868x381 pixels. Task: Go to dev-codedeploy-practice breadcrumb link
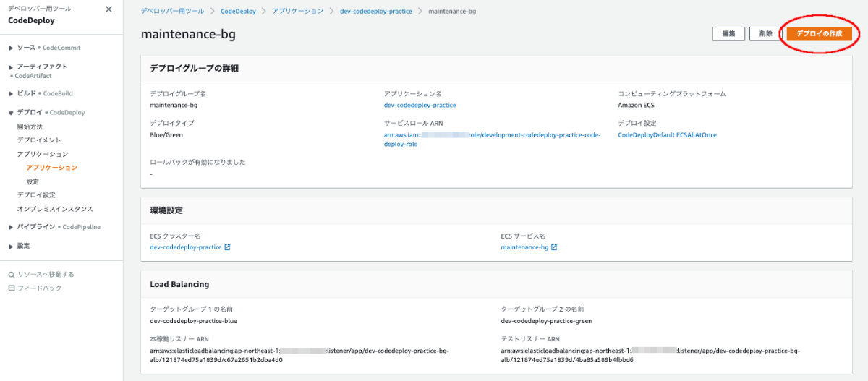[x=376, y=12]
